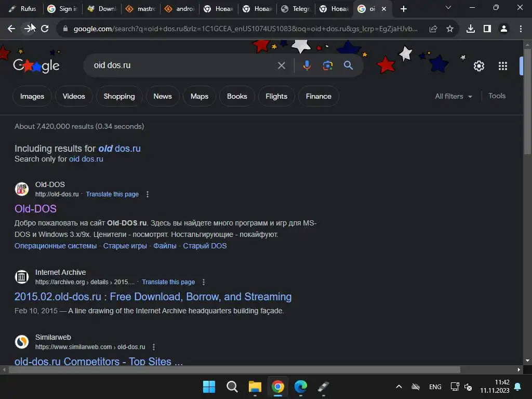This screenshot has width=532, height=399.
Task: Open Rufus app from taskbar
Action: coord(323,387)
